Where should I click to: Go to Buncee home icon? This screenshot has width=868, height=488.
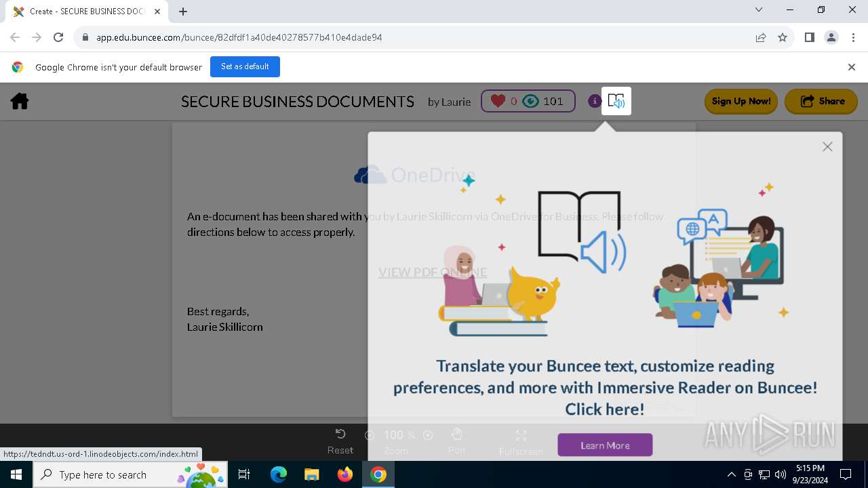click(20, 102)
